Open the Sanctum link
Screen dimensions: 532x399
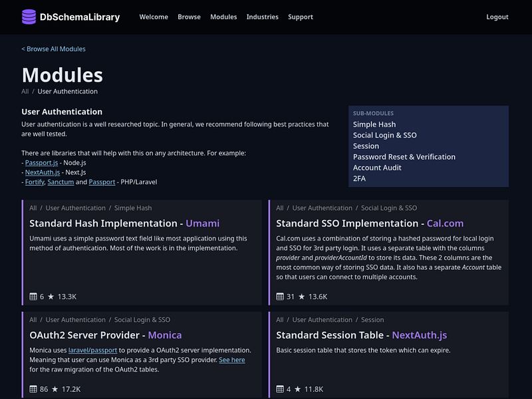[61, 182]
